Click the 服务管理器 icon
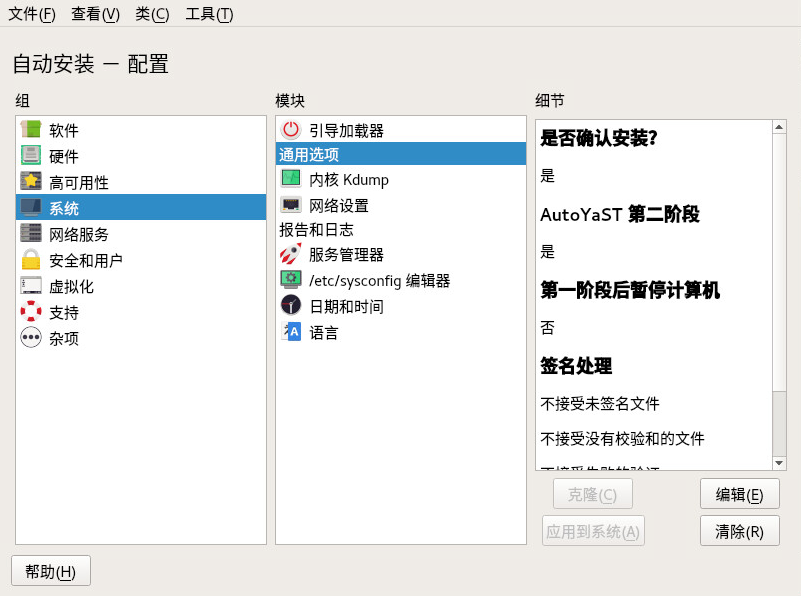Viewport: 801px width, 596px height. pos(289,254)
